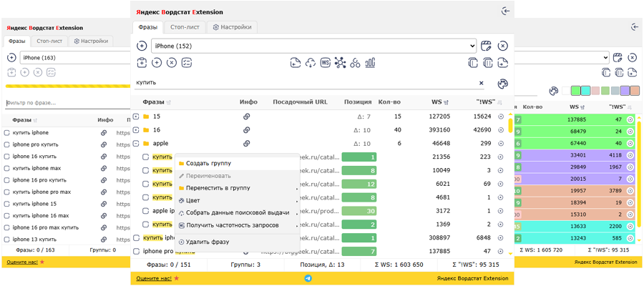Screen dimensions: 644x286
Task: Tick the checkbox for 'apple ip' phrase
Action: click(x=145, y=211)
